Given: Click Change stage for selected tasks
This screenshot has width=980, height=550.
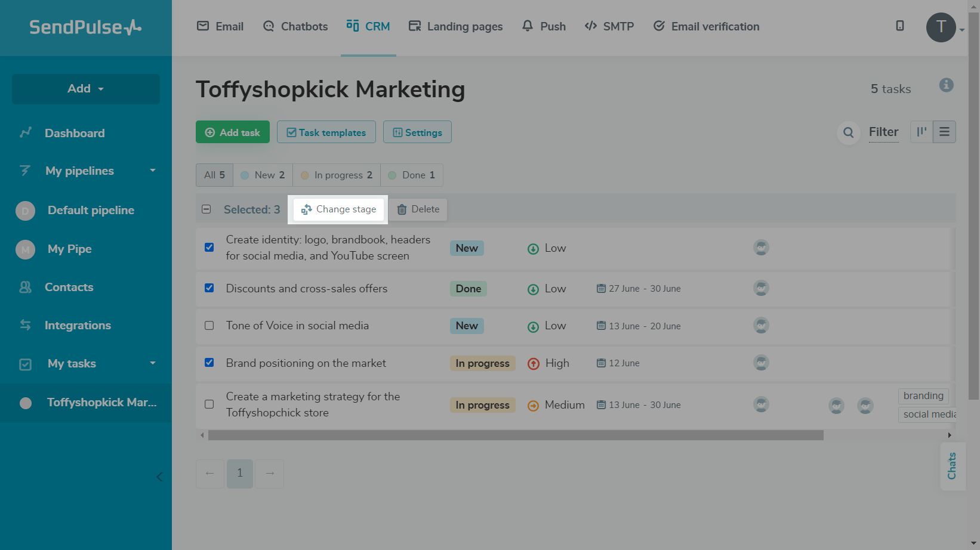Looking at the screenshot, I should [x=338, y=209].
